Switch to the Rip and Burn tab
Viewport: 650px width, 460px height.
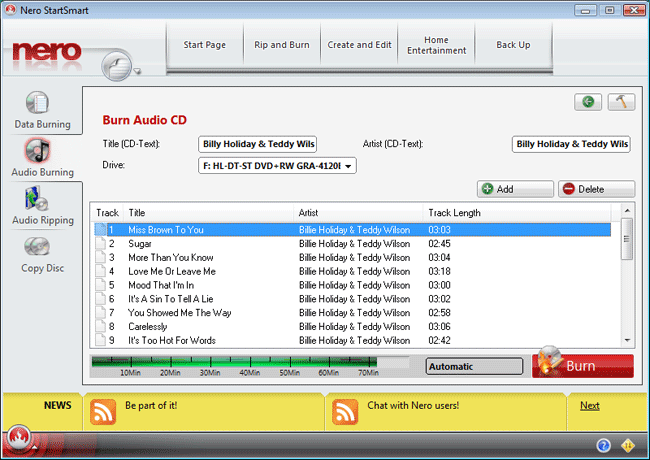[x=284, y=45]
